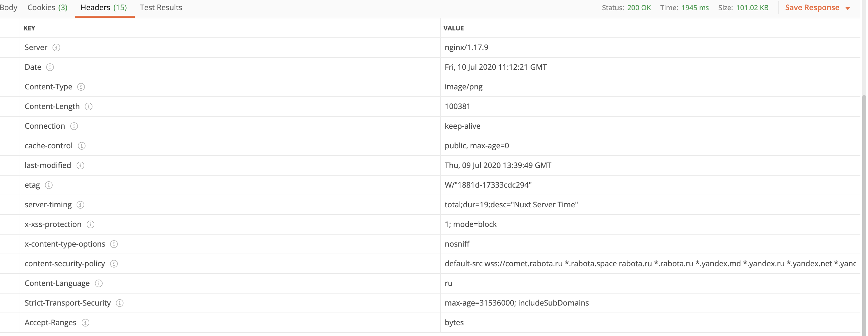Click the info icon beside Date header
This screenshot has height=336, width=868.
pos(50,67)
